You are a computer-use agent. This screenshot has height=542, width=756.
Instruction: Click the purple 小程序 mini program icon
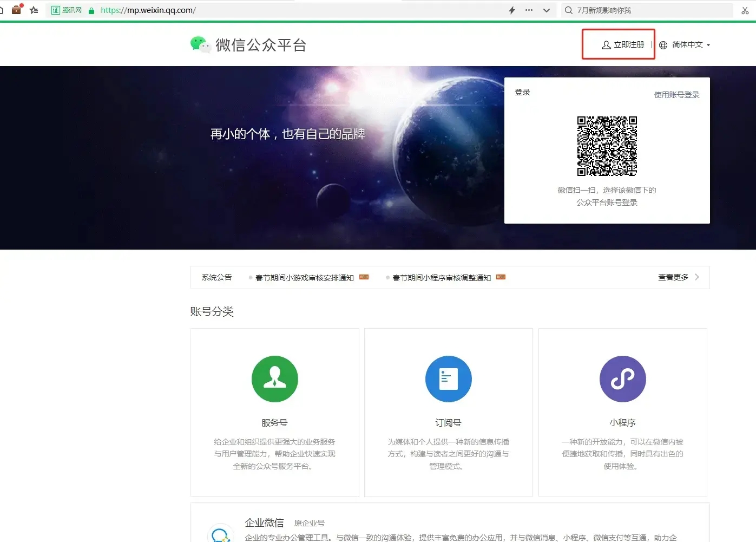[622, 379]
